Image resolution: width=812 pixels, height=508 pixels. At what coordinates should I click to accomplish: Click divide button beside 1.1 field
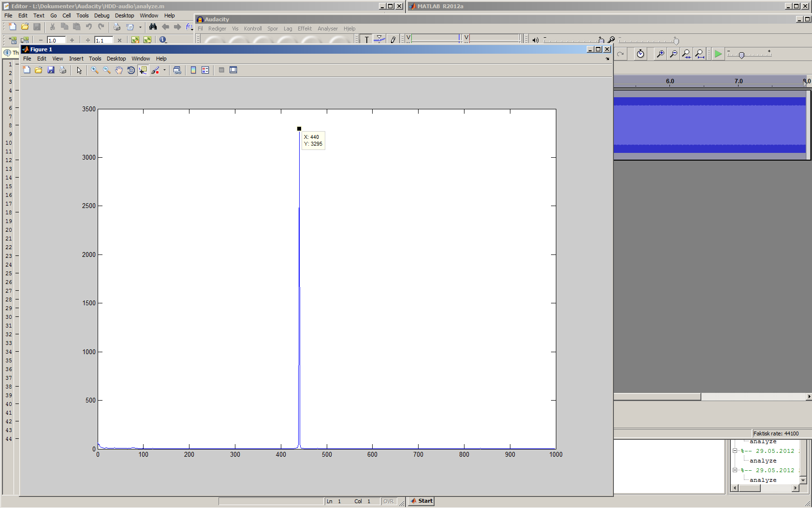pyautogui.click(x=88, y=40)
